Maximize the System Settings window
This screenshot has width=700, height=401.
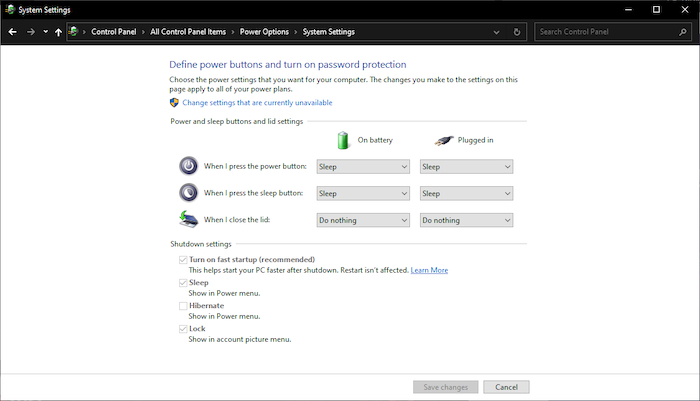click(x=656, y=9)
